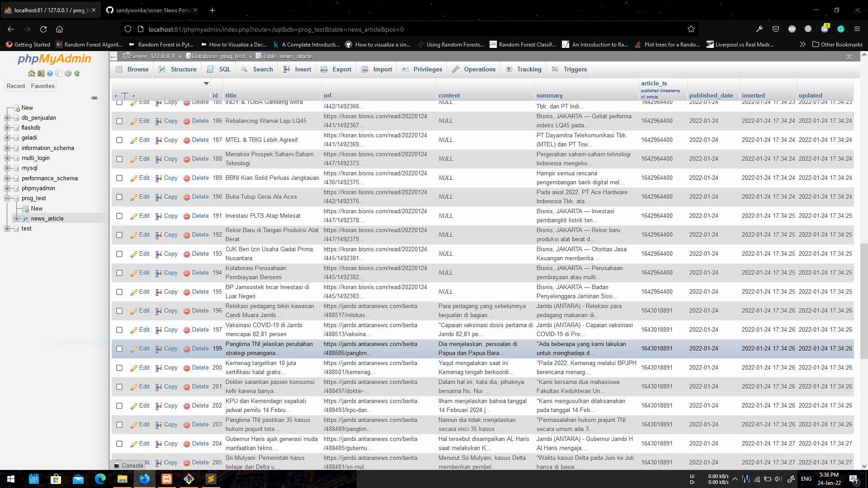
Task: Tick checkbox for row 194 Kolaborasi Perusahaan
Action: point(119,273)
